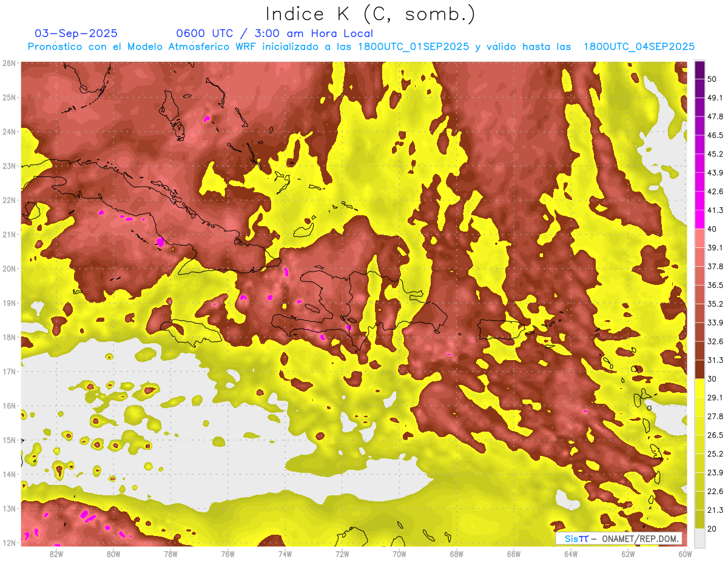The image size is (728, 562).
Task: Click the '76W' longitude label
Action: (227, 554)
